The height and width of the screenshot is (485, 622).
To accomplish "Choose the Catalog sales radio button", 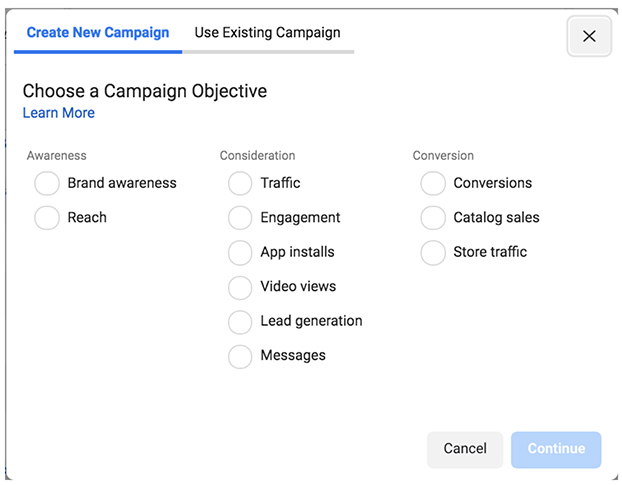I will click(x=433, y=218).
